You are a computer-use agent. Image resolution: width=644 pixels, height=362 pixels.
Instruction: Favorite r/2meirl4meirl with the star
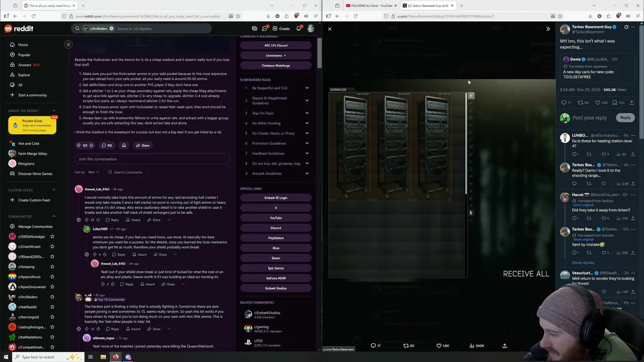click(52, 246)
